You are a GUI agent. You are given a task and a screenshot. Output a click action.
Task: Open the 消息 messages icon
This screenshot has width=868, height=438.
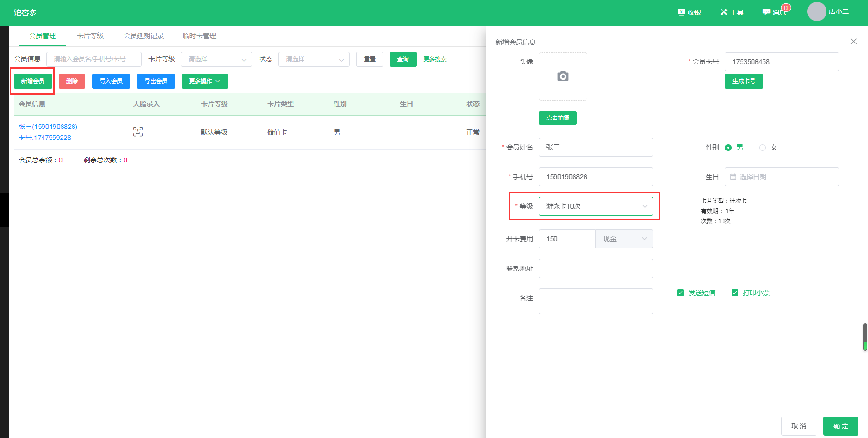[766, 12]
